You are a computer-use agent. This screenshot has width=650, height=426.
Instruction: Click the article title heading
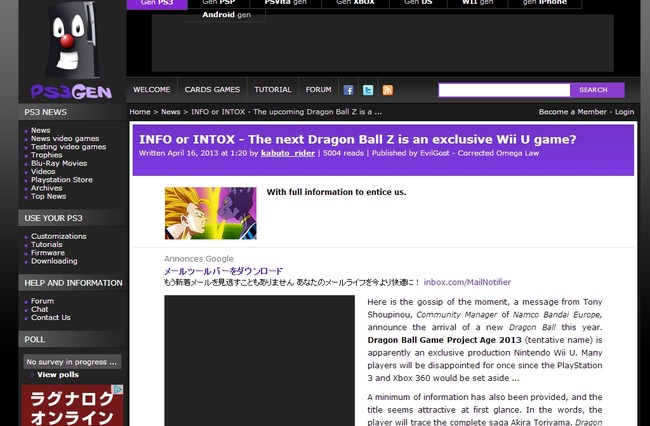357,139
